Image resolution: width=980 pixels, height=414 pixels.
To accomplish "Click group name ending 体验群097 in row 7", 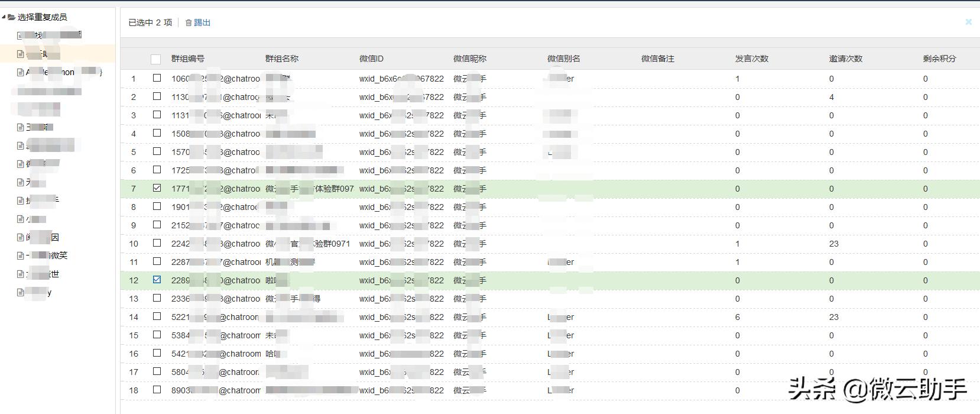I will (x=310, y=189).
